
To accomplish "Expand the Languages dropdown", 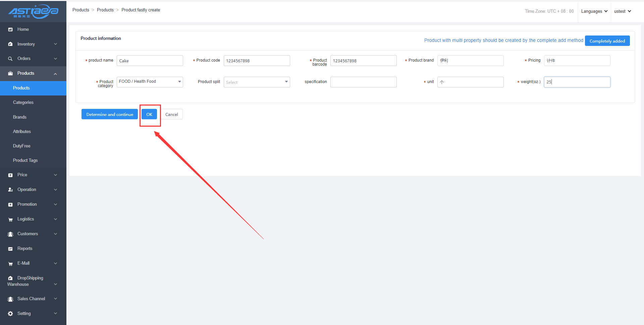I will coord(594,11).
